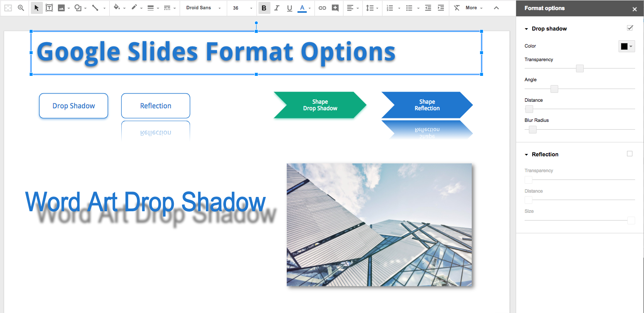Collapse the Drop shadow section

pos(526,29)
